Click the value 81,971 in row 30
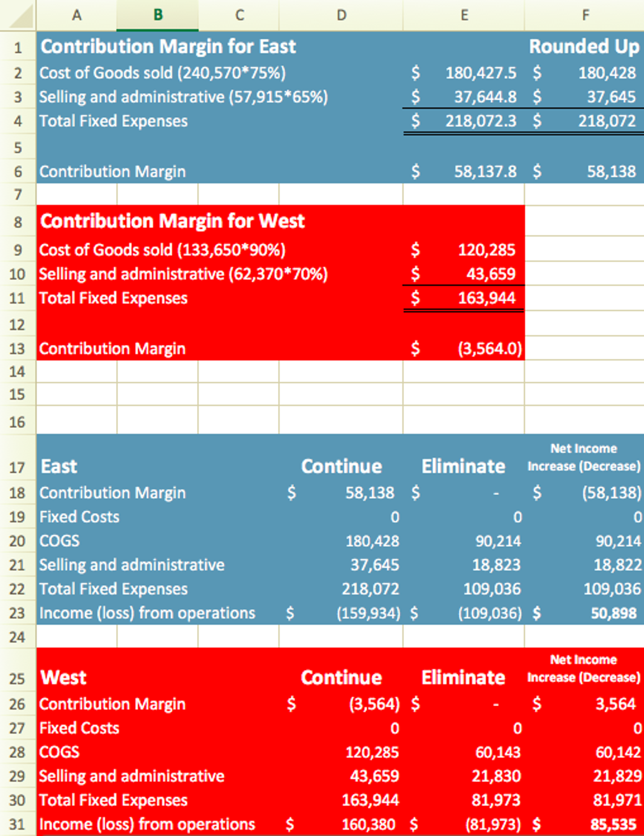644x836 pixels. point(617,800)
